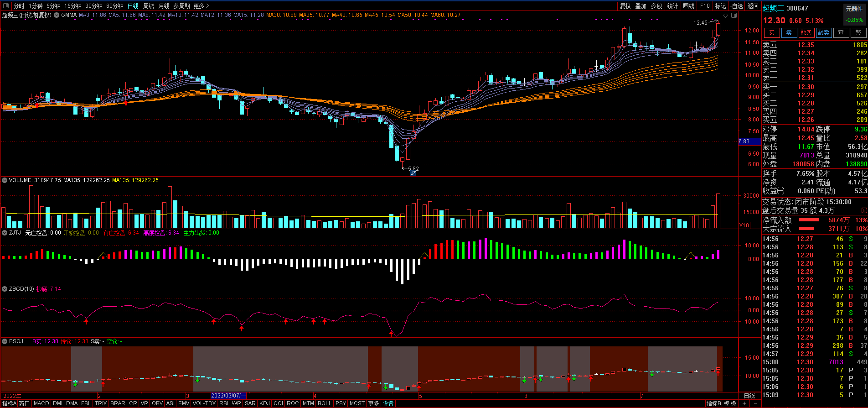Open the ZBCD(10) indicator menu icon
The image size is (868, 408).
point(5,289)
